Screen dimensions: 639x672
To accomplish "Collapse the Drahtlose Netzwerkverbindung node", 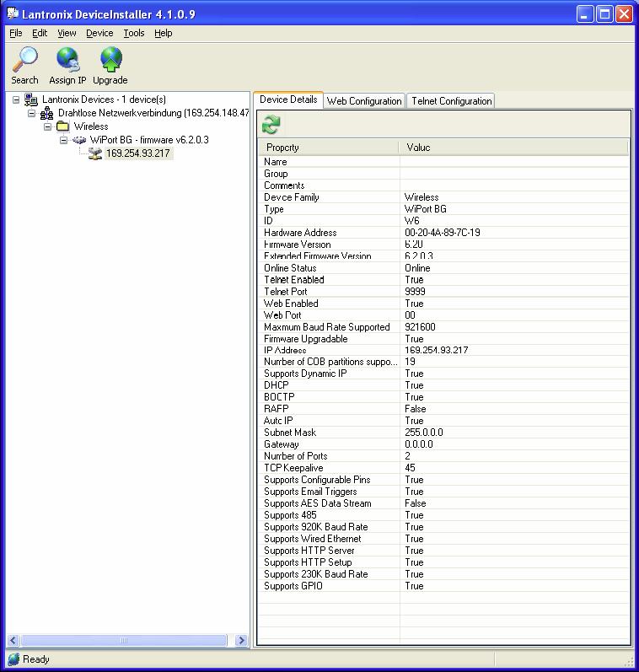I will (x=32, y=114).
